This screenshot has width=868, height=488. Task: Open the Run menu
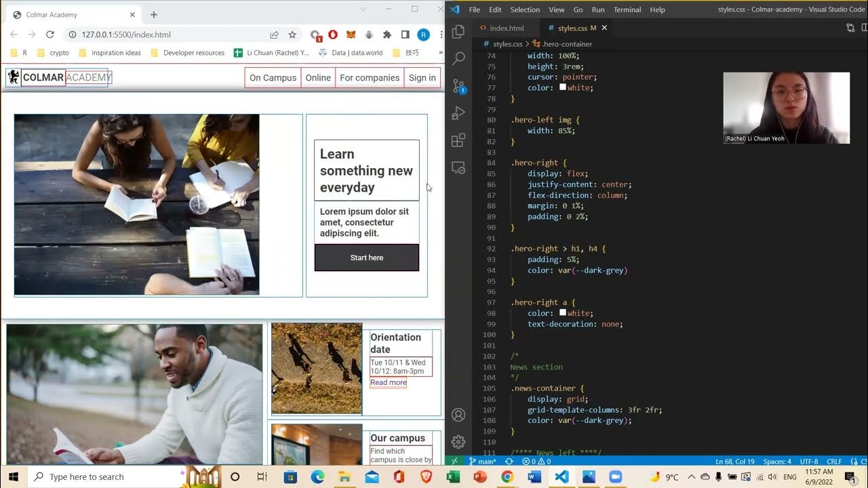click(x=598, y=9)
